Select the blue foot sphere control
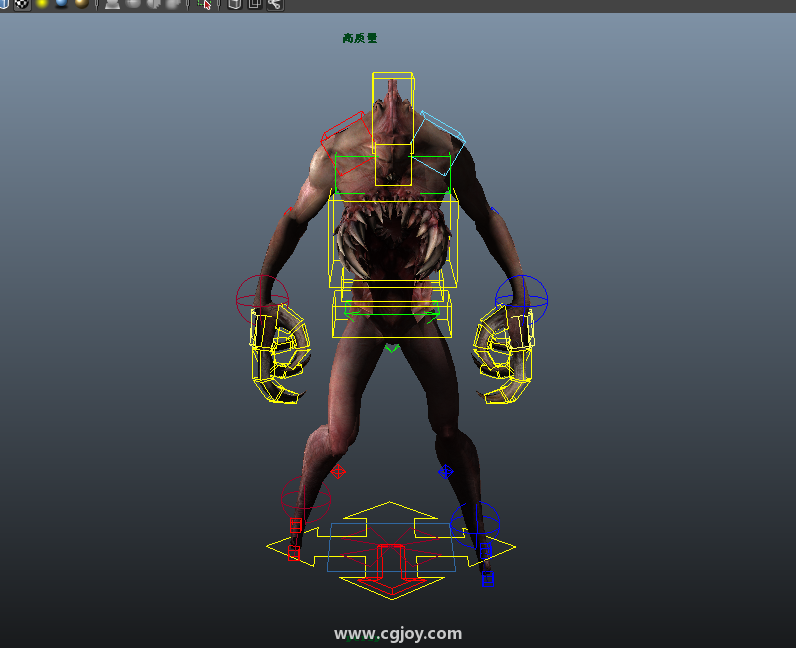Screen dimensions: 796x648 tap(475, 525)
